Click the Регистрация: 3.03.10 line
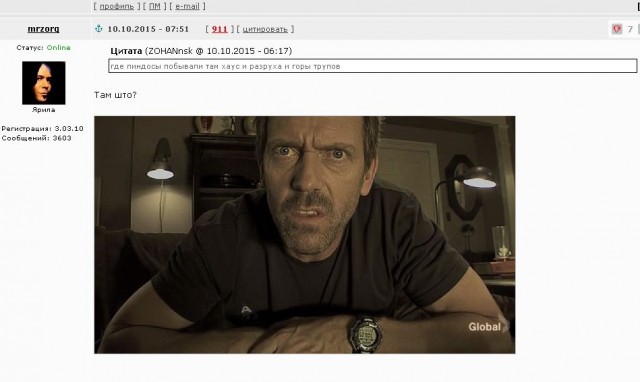 pyautogui.click(x=42, y=129)
